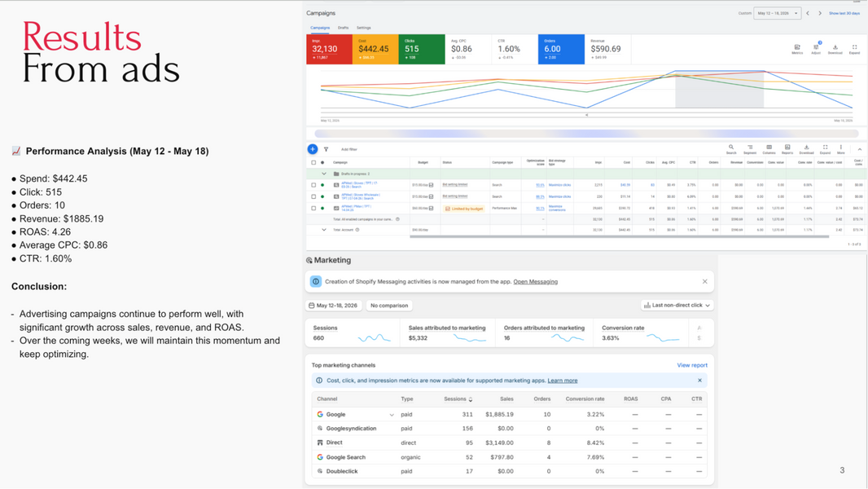Click the Open Messaging link
The height and width of the screenshot is (489, 868).
click(535, 281)
